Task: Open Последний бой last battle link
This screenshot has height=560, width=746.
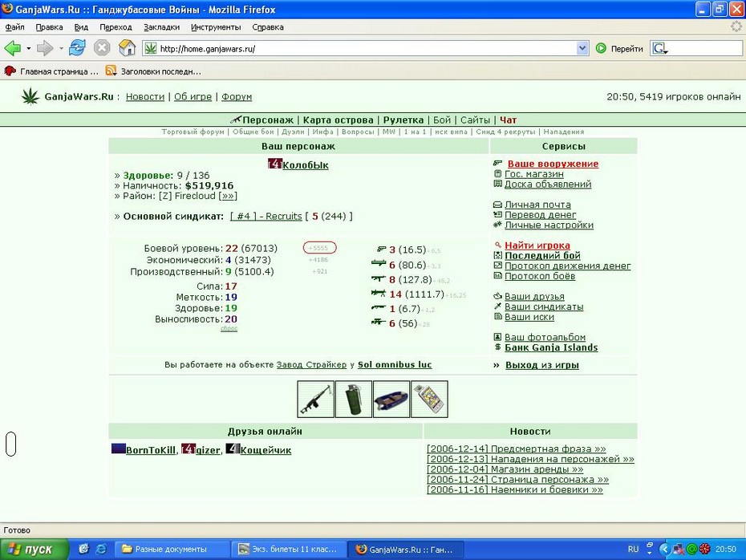Action: pyautogui.click(x=542, y=255)
